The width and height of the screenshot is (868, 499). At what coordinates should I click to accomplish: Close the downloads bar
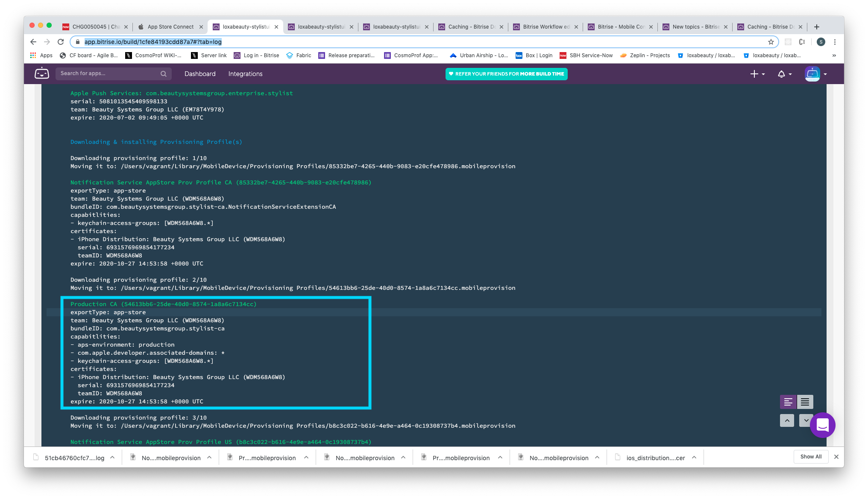click(836, 457)
